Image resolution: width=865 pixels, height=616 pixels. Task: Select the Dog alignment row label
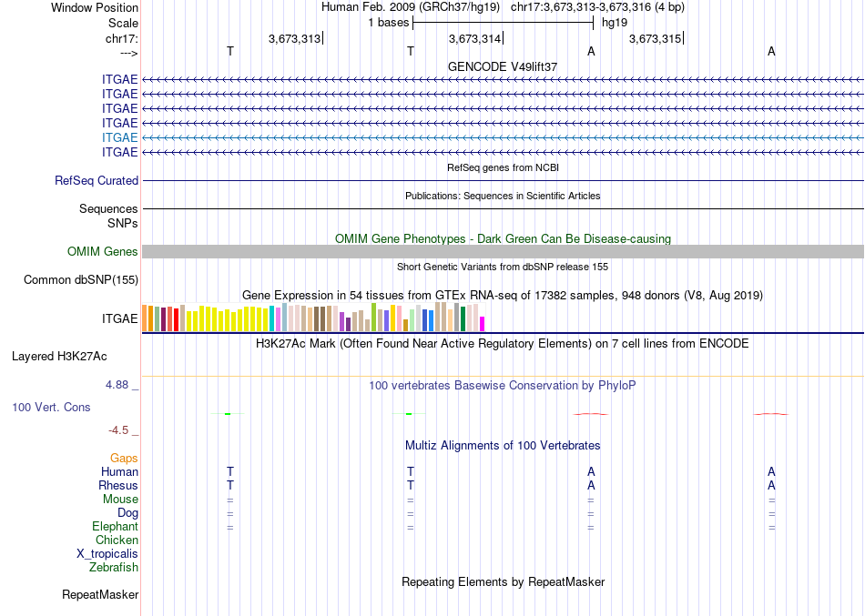[127, 513]
